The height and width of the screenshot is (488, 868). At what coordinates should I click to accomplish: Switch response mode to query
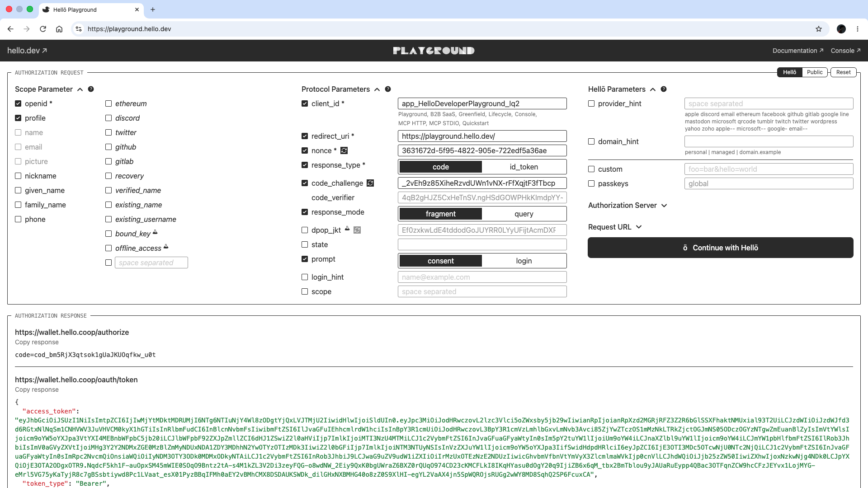click(524, 214)
